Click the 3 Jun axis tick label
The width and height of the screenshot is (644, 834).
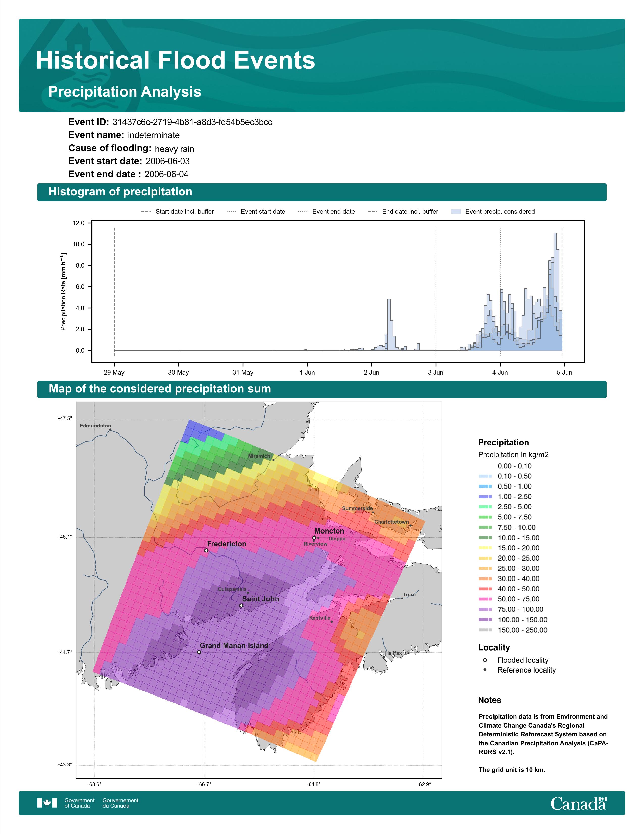(436, 373)
